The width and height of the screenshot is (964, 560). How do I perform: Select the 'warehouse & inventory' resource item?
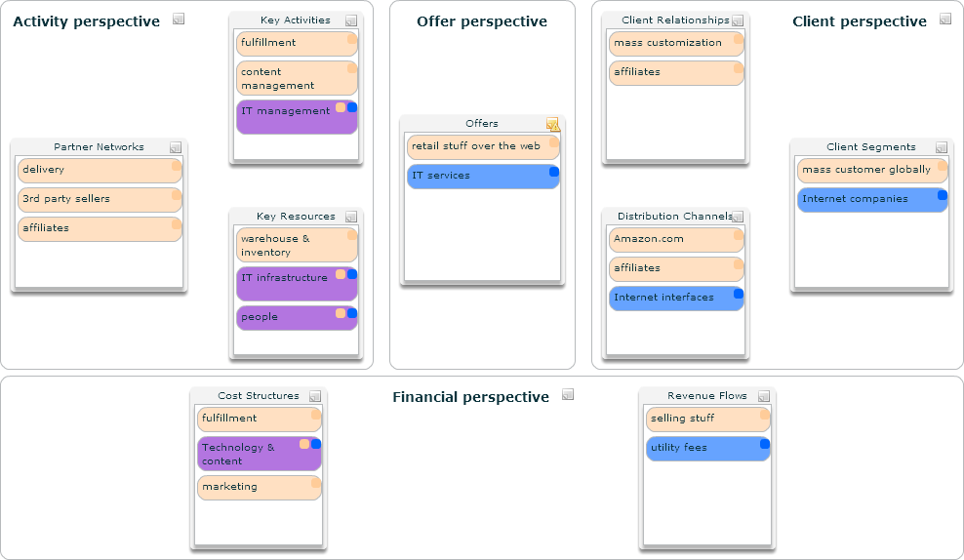[290, 245]
